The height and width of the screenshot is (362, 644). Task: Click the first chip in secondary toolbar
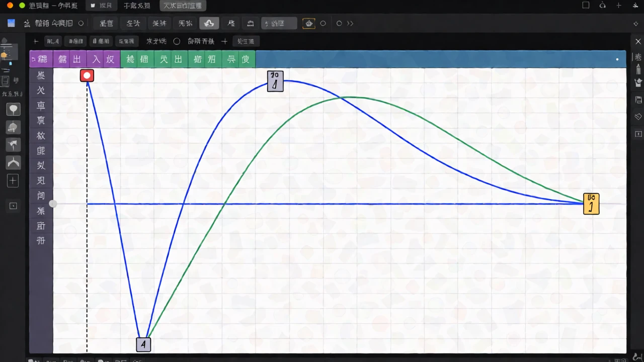[53, 41]
